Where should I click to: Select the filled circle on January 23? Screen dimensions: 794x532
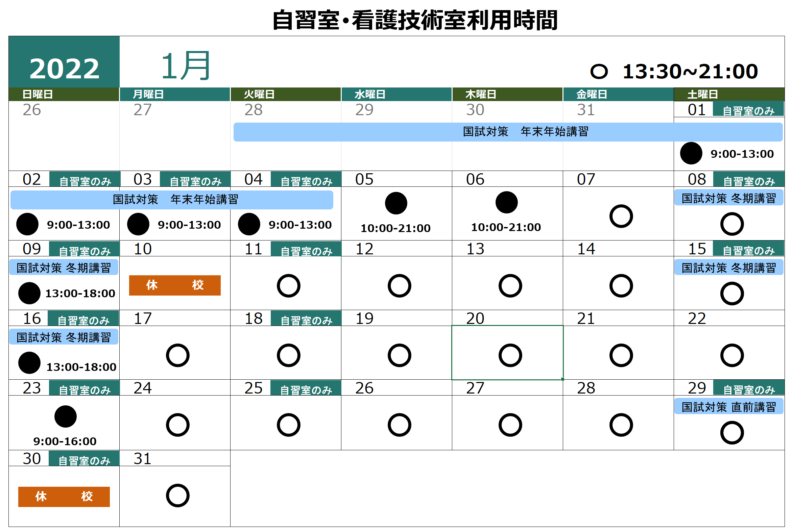click(x=66, y=416)
